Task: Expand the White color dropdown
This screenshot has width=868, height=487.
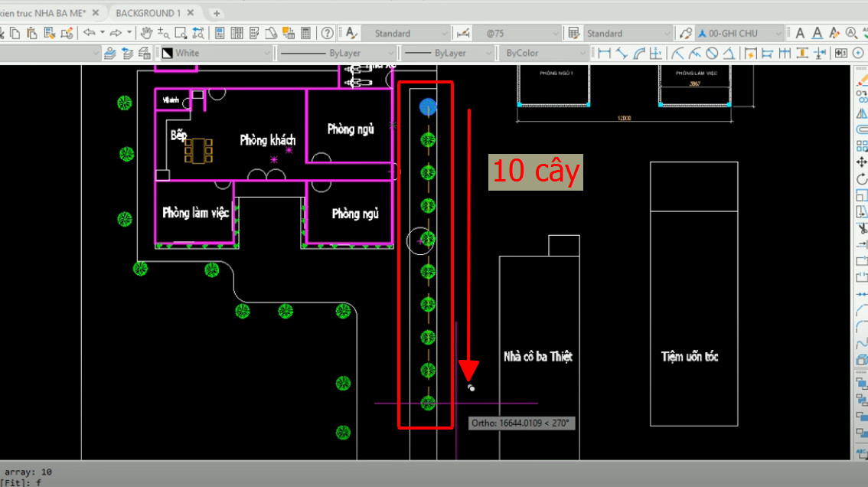Action: pos(267,53)
